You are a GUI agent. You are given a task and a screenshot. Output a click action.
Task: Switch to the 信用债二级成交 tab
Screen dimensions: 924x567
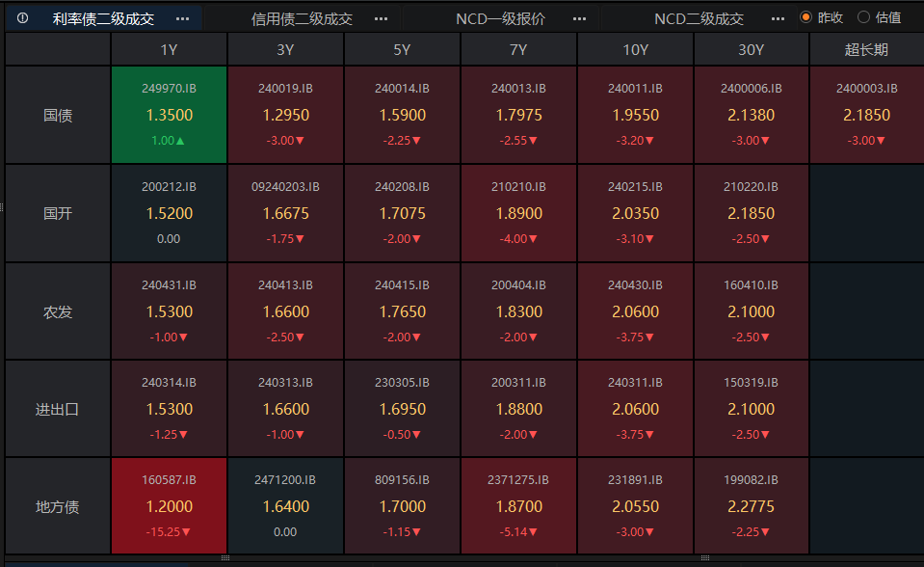pyautogui.click(x=302, y=18)
